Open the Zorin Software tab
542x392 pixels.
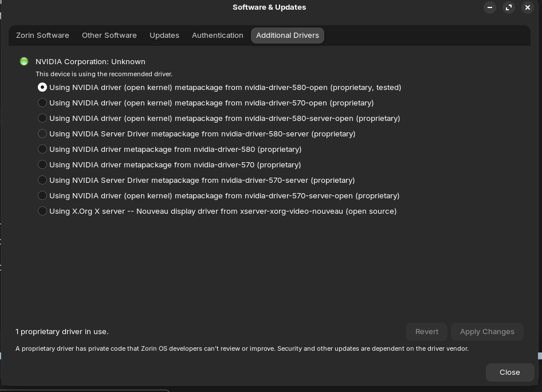click(x=42, y=36)
